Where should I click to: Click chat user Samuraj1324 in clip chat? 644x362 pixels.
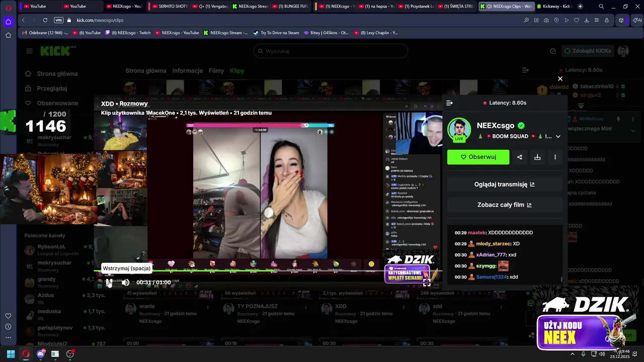click(492, 277)
